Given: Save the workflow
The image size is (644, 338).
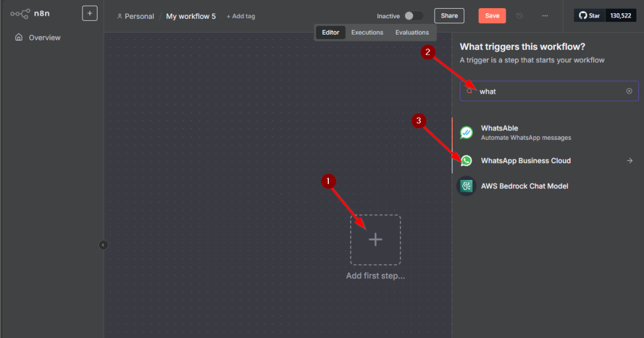Looking at the screenshot, I should [492, 16].
